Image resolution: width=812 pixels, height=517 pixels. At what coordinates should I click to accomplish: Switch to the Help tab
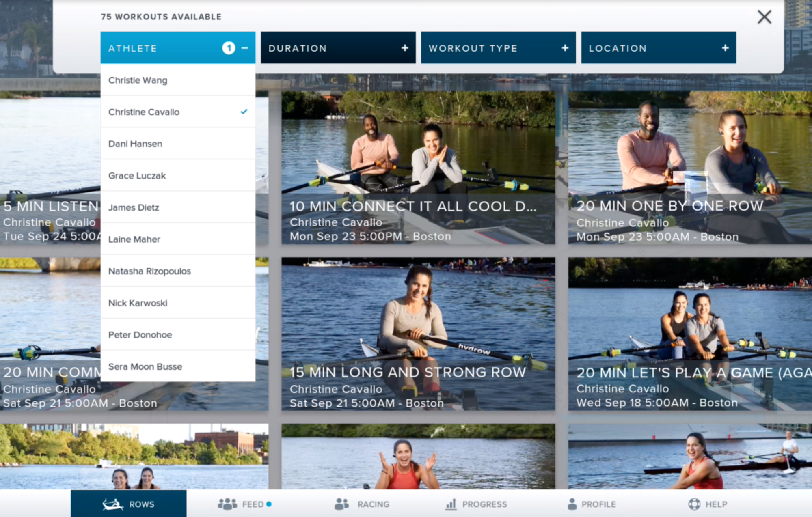point(708,504)
